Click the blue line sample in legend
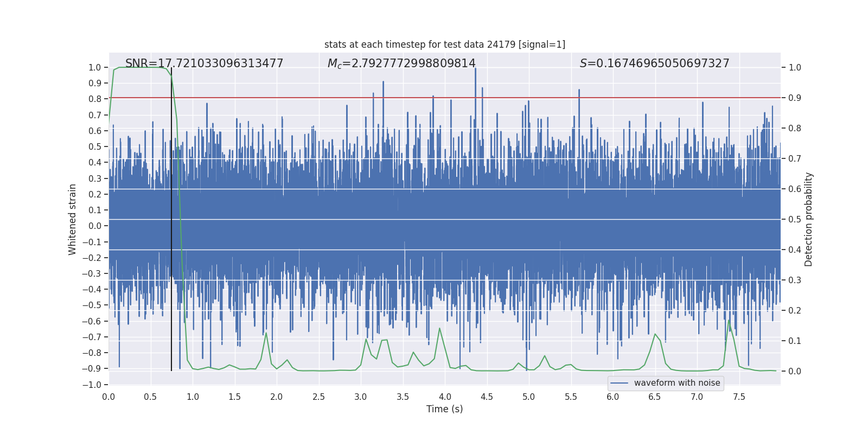Screen dimensions: 868x434 pyautogui.click(x=620, y=383)
